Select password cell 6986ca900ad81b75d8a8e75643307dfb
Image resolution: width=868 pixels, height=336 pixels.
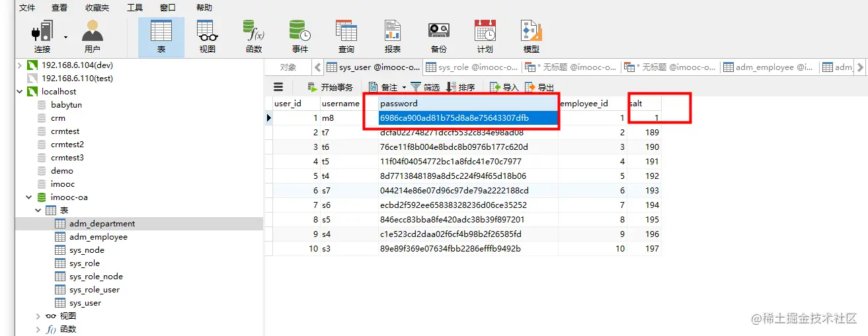click(x=469, y=118)
